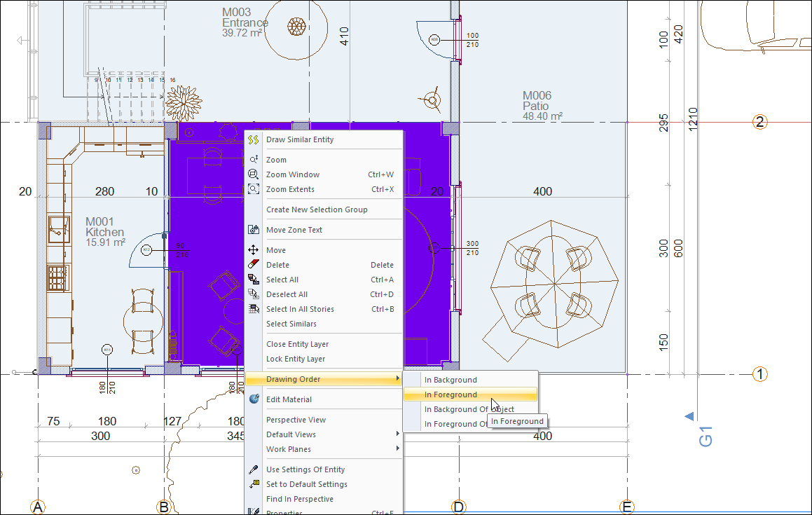Click the Delete eraser icon

[x=254, y=265]
